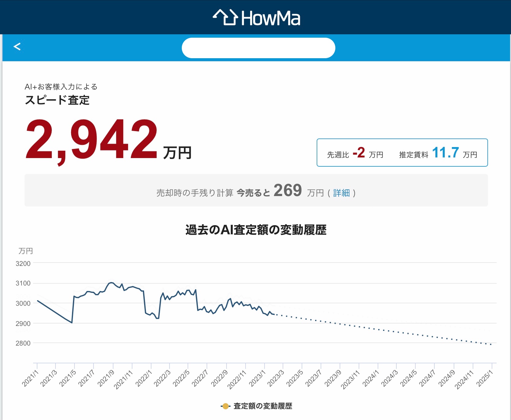This screenshot has height=420, width=511.
Task: Click the 2021/9 x-axis label
Action: coord(106,378)
